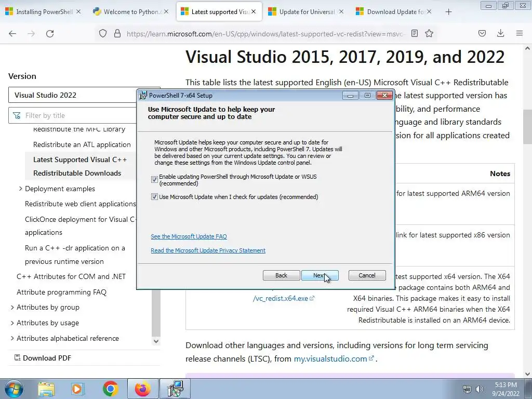
Task: Open the Visual Studio 2022 version dropdown
Action: [84, 95]
